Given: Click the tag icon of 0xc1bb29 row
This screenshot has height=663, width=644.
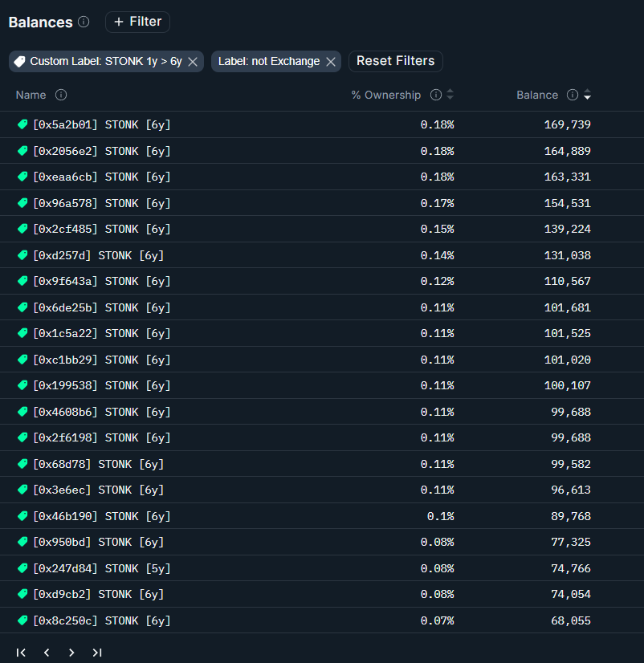Looking at the screenshot, I should click(22, 360).
